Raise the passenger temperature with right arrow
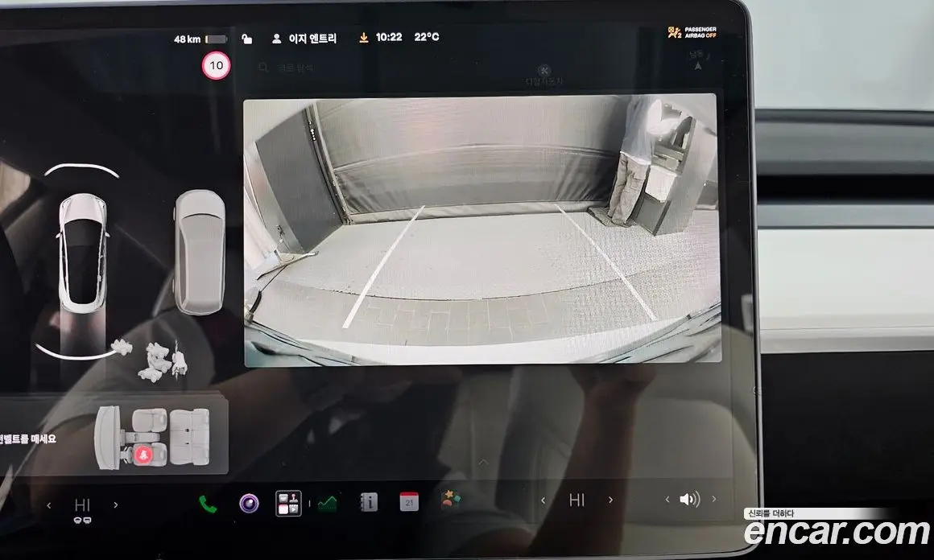 [610, 500]
